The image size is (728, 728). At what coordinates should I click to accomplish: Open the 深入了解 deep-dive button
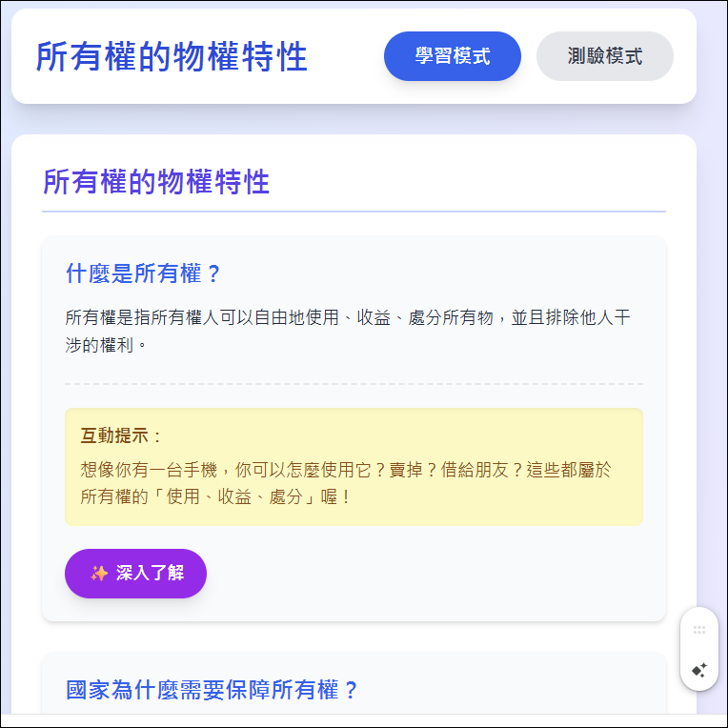click(x=135, y=574)
